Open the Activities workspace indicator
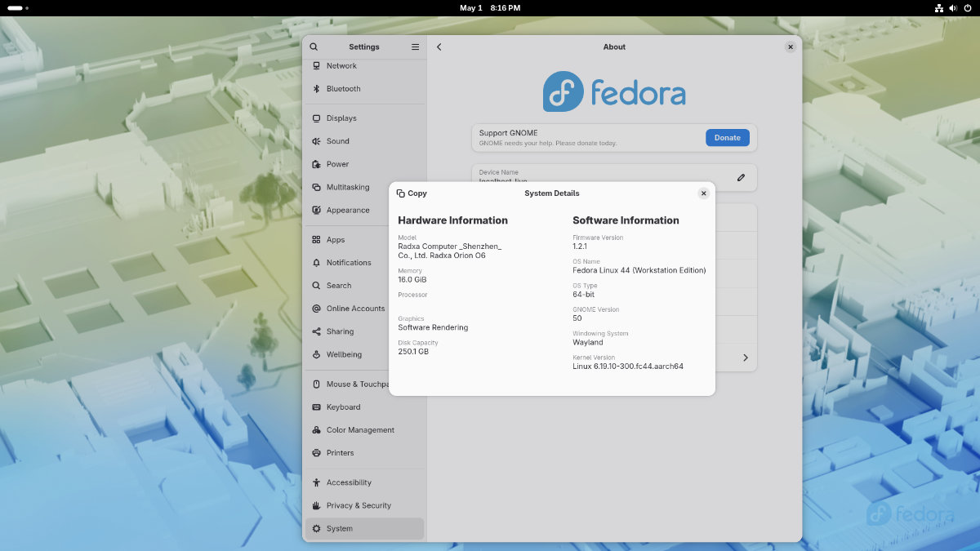Viewport: 980px width, 551px height. click(x=17, y=8)
